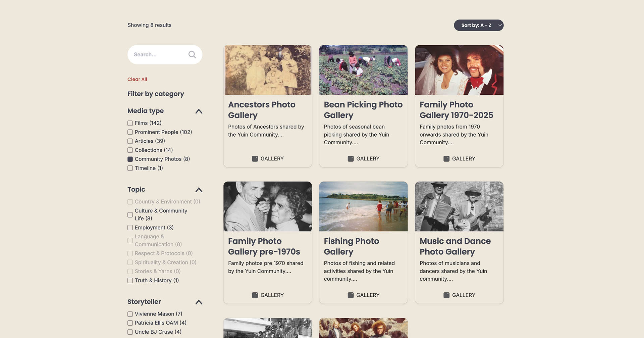This screenshot has width=644, height=338.
Task: Click gallery icon on Music and Dance card
Action: (446, 295)
